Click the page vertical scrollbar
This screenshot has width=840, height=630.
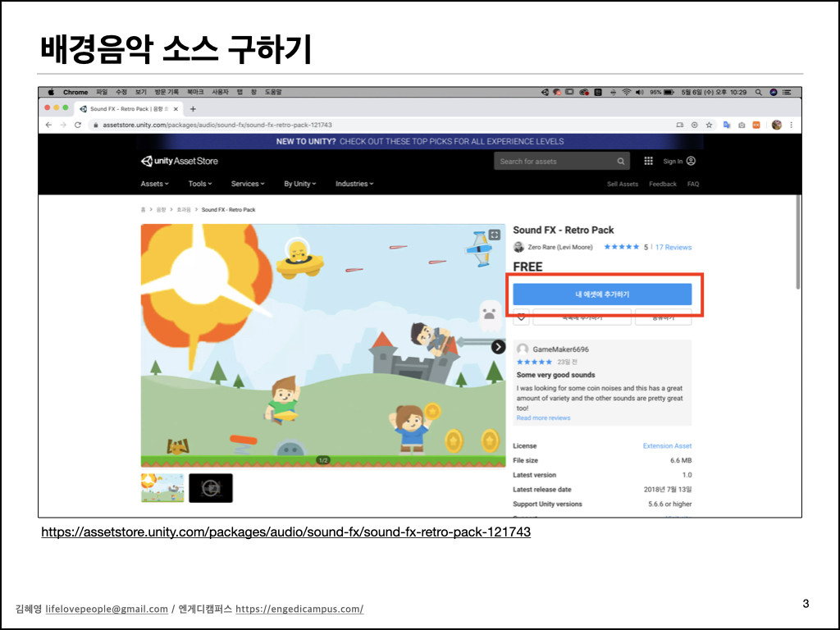coord(797,244)
